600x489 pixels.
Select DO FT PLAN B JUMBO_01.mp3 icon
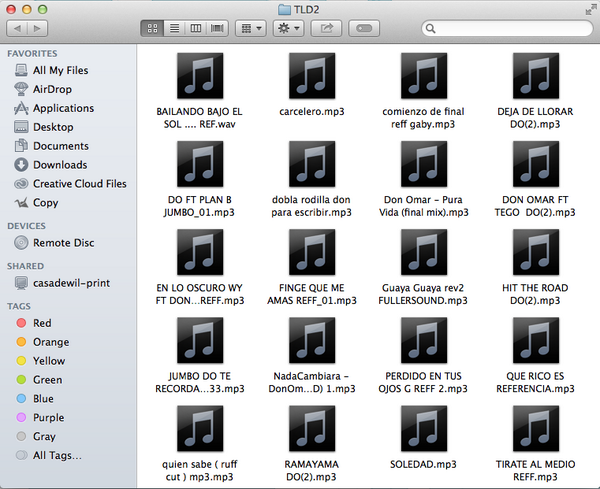coord(200,164)
